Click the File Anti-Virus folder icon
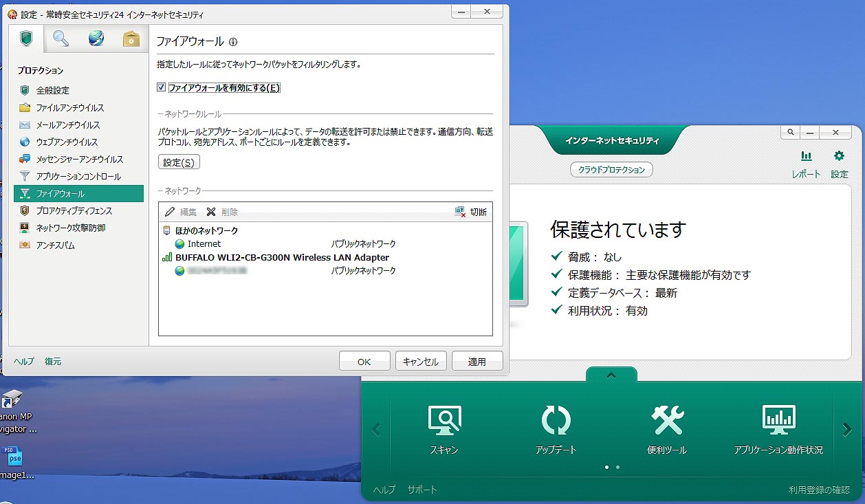Image resolution: width=865 pixels, height=504 pixels. point(25,107)
